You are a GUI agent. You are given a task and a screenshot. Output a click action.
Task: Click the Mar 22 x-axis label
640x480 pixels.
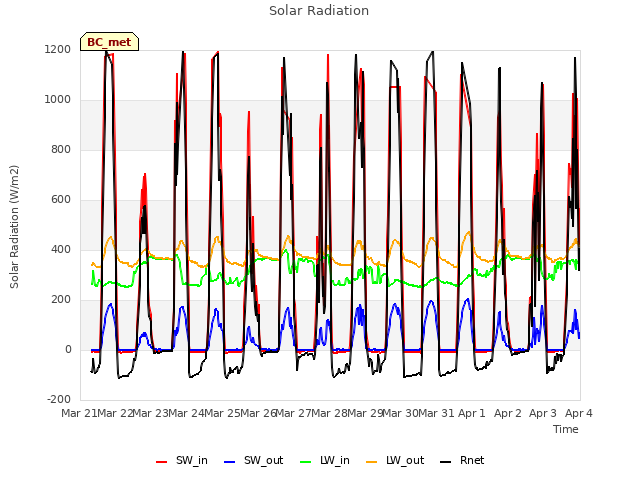pyautogui.click(x=115, y=413)
